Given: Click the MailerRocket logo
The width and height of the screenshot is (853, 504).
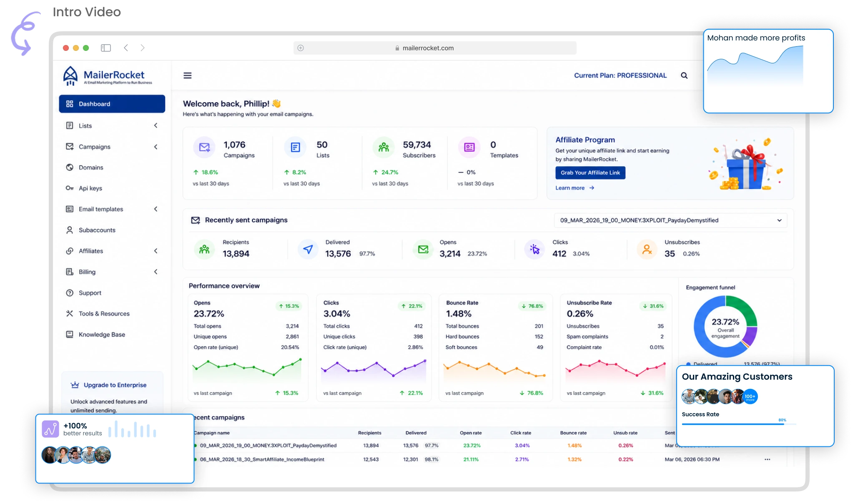Looking at the screenshot, I should 108,76.
